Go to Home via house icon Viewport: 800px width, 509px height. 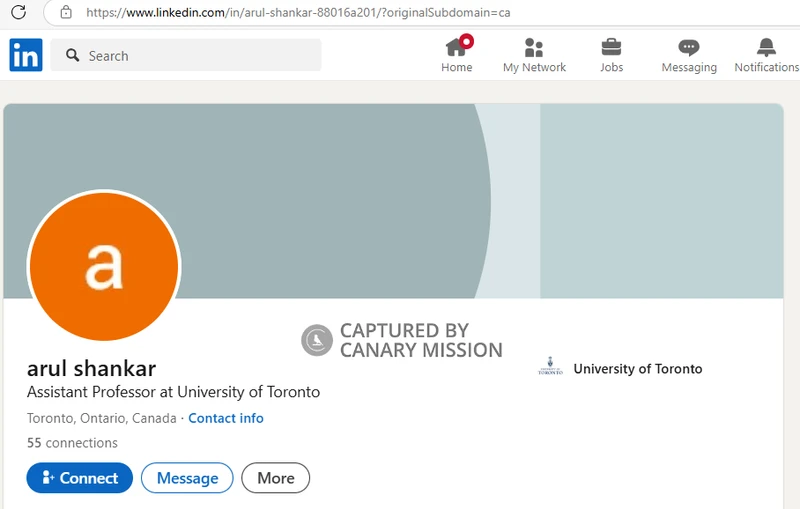[x=457, y=47]
